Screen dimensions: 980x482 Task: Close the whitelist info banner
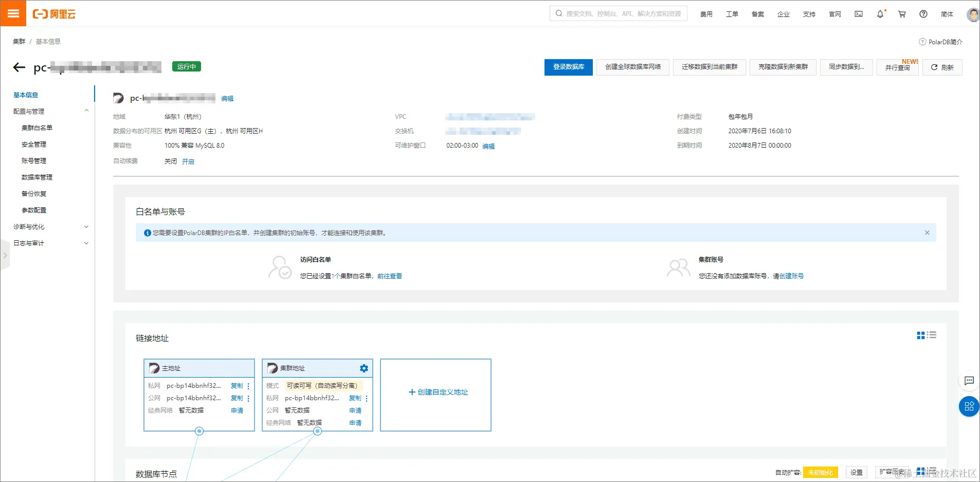[927, 233]
